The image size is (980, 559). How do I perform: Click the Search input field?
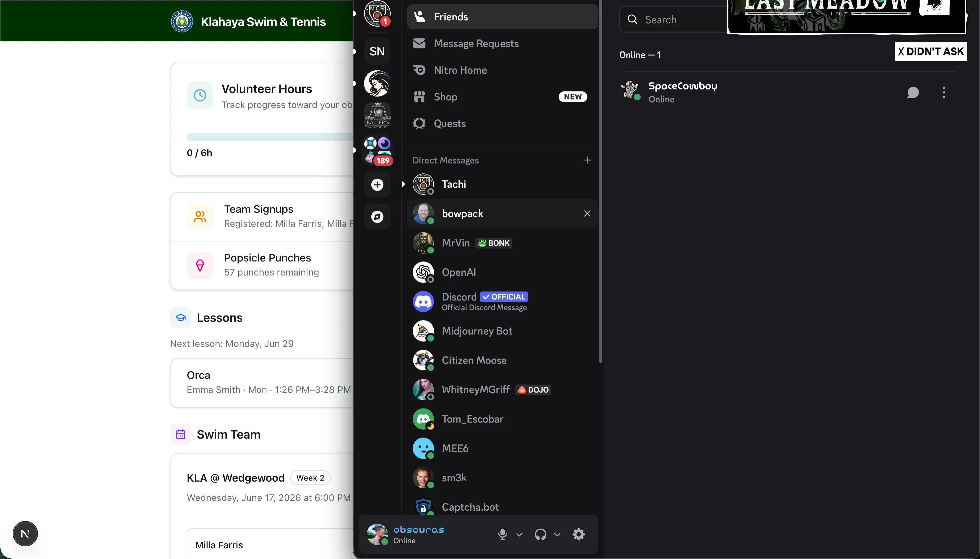point(675,20)
